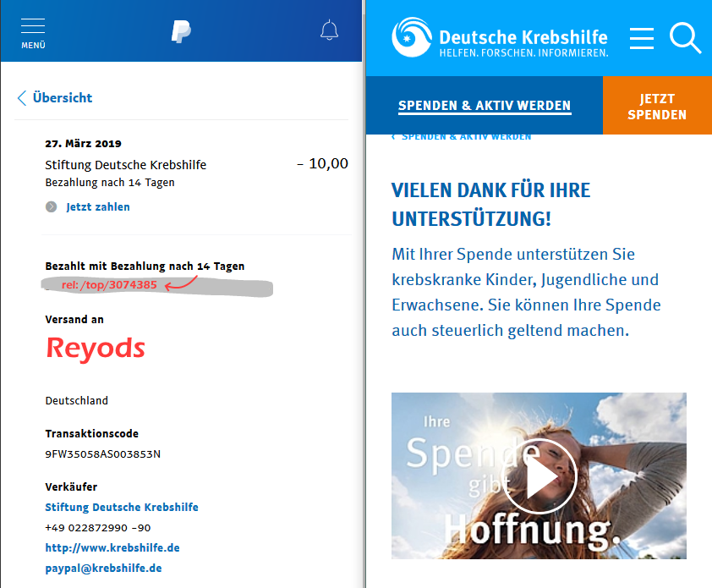Click Jetzt zahlen link
The height and width of the screenshot is (588, 712).
[98, 207]
